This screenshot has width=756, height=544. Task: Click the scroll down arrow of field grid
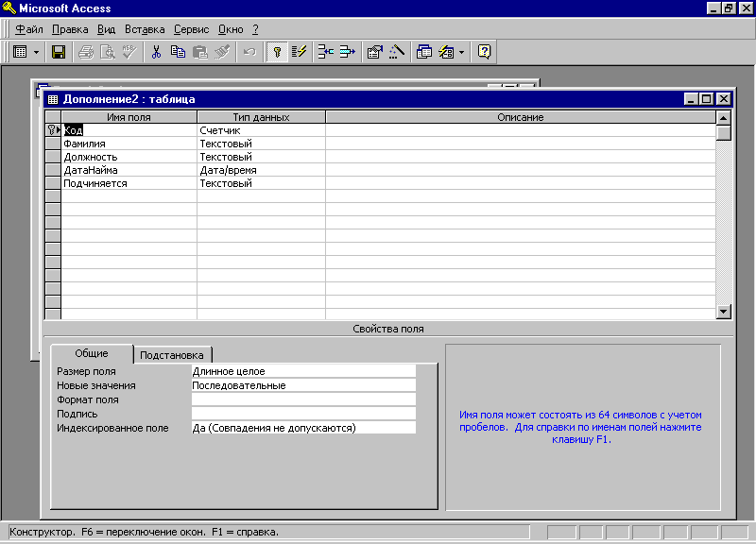(723, 312)
